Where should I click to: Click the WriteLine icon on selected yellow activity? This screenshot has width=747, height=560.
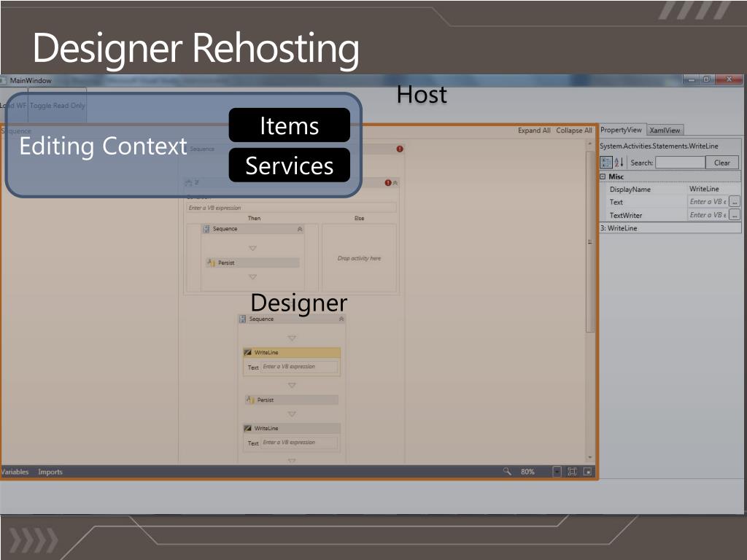[x=247, y=352]
